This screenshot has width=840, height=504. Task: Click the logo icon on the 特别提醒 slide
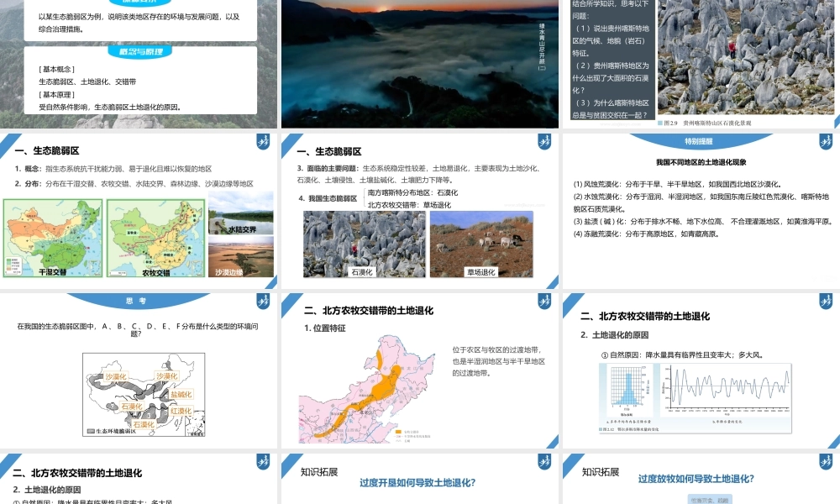click(x=824, y=143)
